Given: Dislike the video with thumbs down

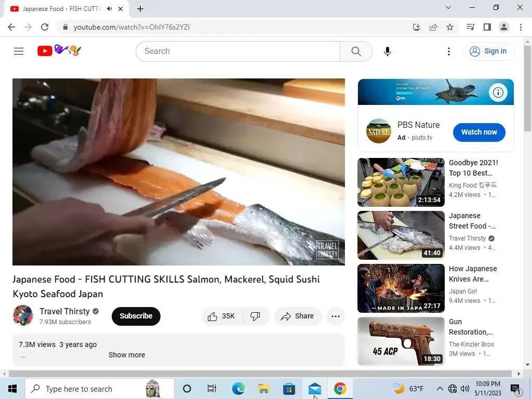Looking at the screenshot, I should tap(256, 316).
